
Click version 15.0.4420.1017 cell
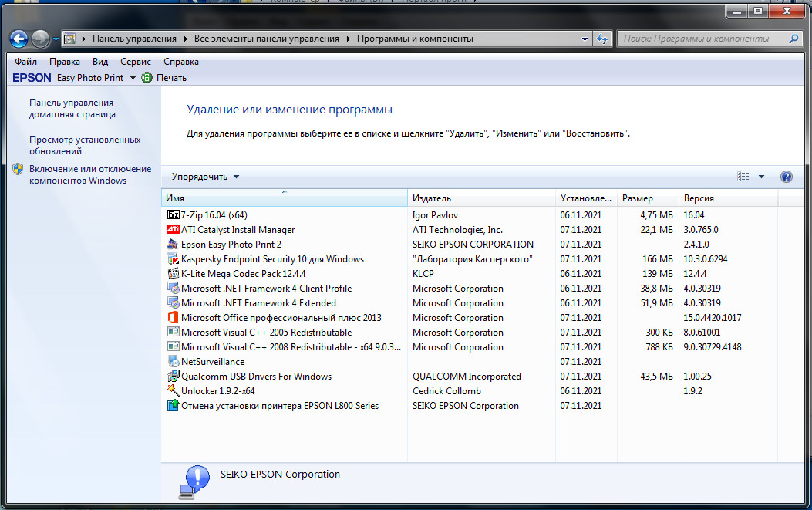coord(712,318)
